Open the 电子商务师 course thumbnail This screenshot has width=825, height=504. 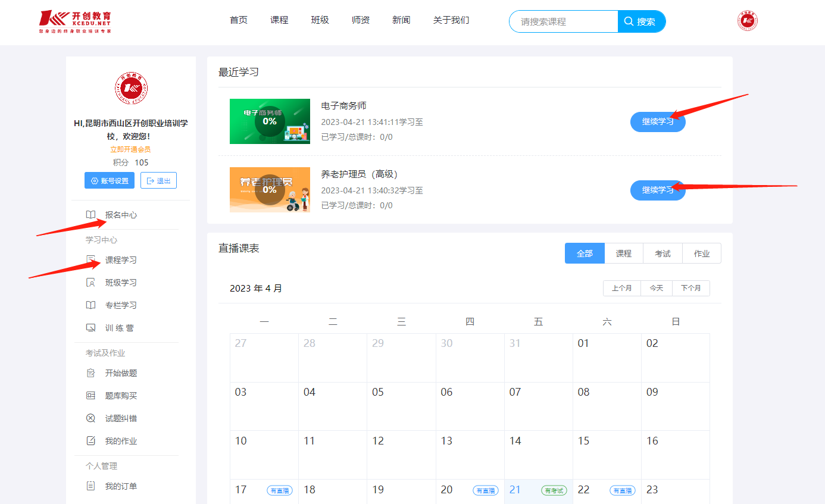point(270,121)
